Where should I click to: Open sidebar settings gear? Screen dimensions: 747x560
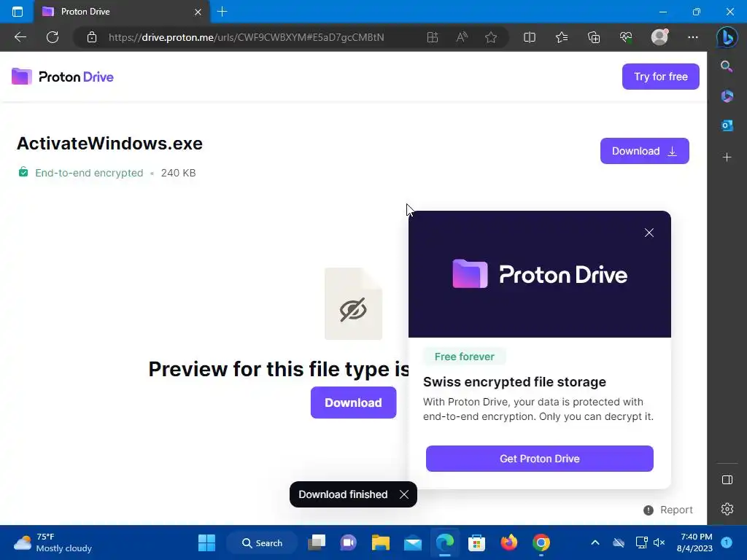pos(727,509)
